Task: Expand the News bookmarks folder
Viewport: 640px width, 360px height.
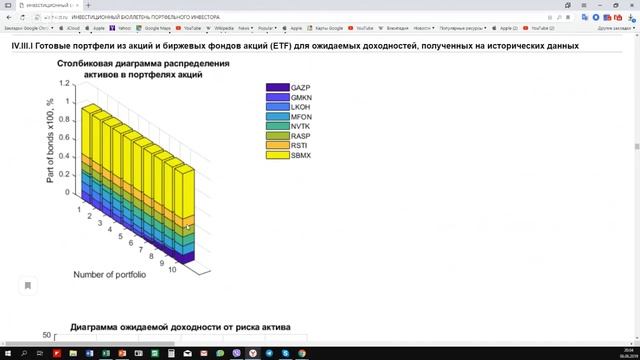Action: point(246,28)
